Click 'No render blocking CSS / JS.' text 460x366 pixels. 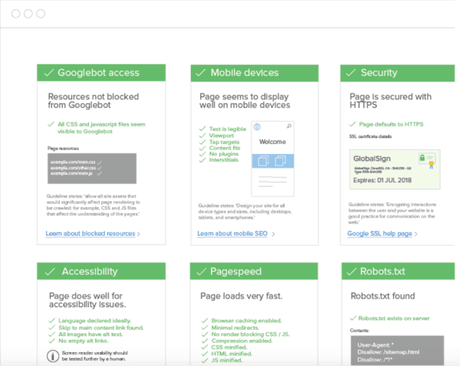point(250,334)
